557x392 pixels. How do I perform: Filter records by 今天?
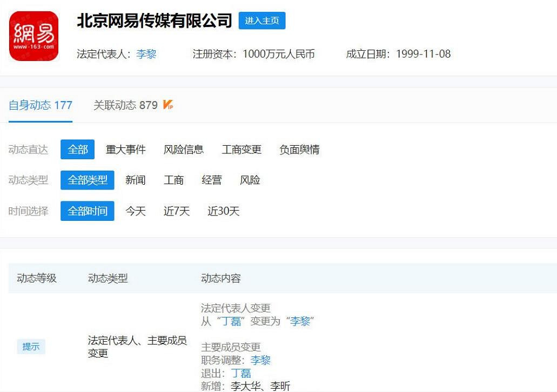(x=135, y=212)
